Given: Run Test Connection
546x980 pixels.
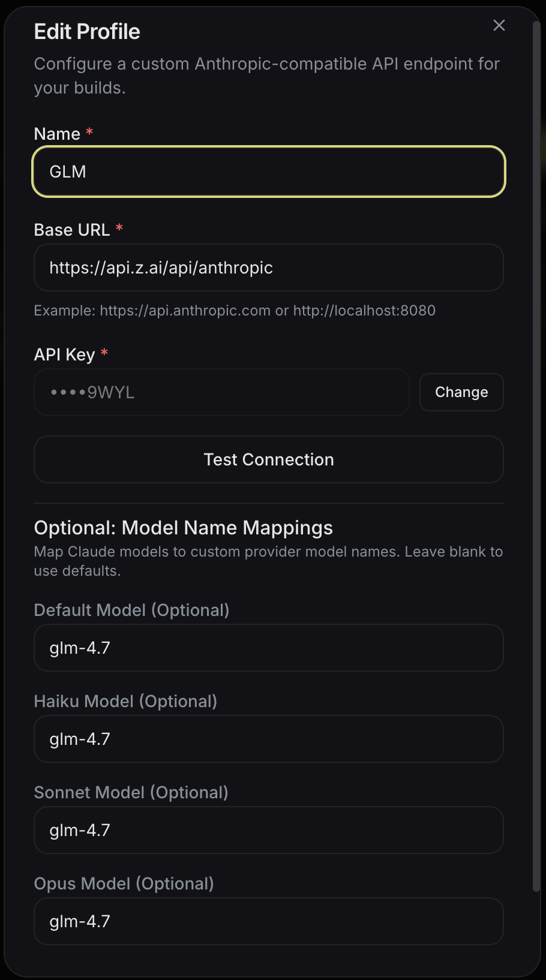Looking at the screenshot, I should pyautogui.click(x=268, y=459).
